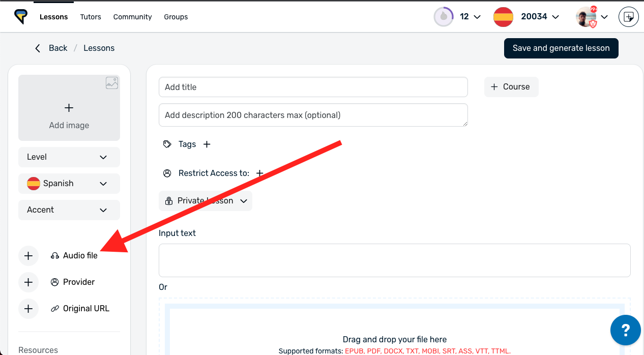Click Save and generate lesson button
Viewport: 644px width, 355px height.
tap(561, 48)
